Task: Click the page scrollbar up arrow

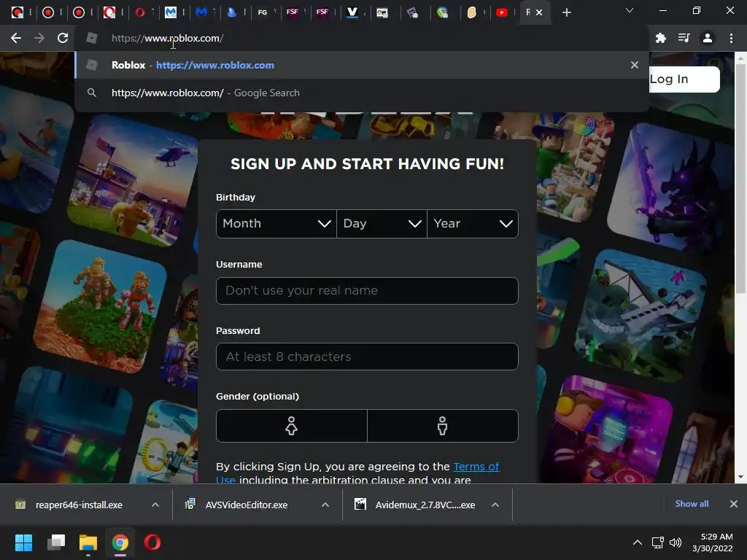Action: coord(740,58)
